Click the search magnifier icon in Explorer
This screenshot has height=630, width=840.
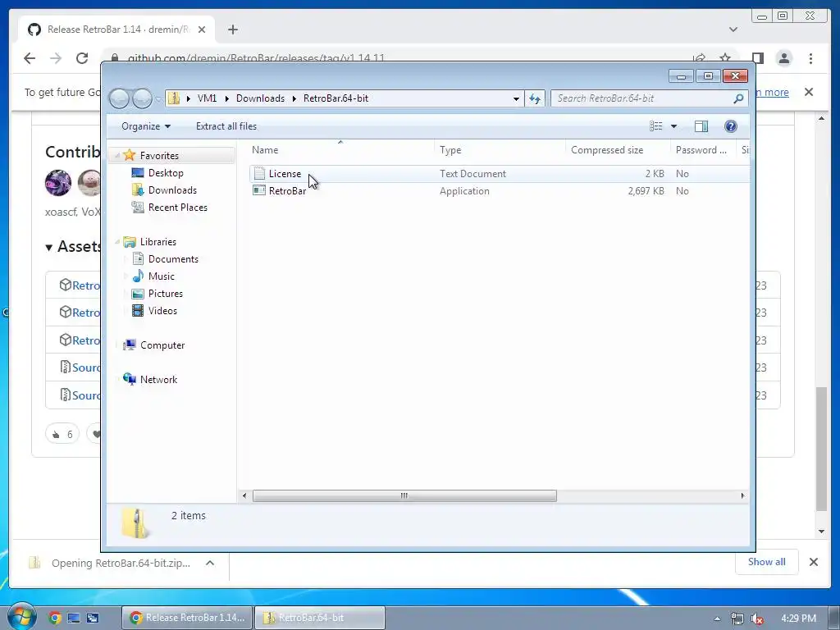(738, 98)
